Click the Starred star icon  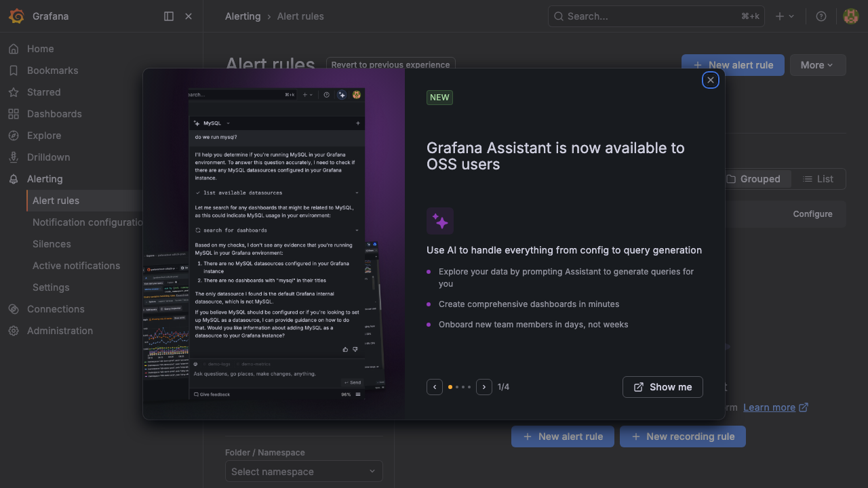pyautogui.click(x=14, y=92)
